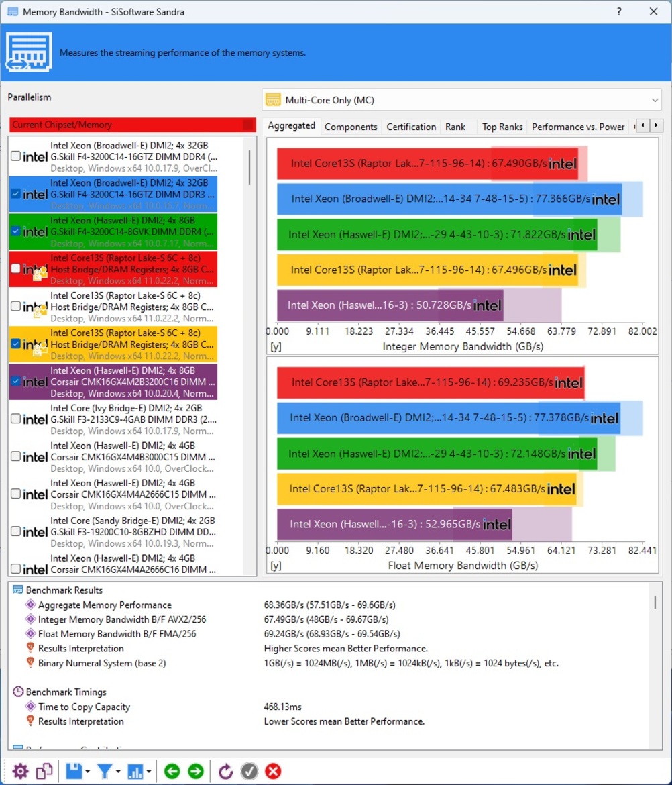Refresh benchmark with the purple circular arrow
Image resolution: width=672 pixels, height=785 pixels.
pos(225,771)
